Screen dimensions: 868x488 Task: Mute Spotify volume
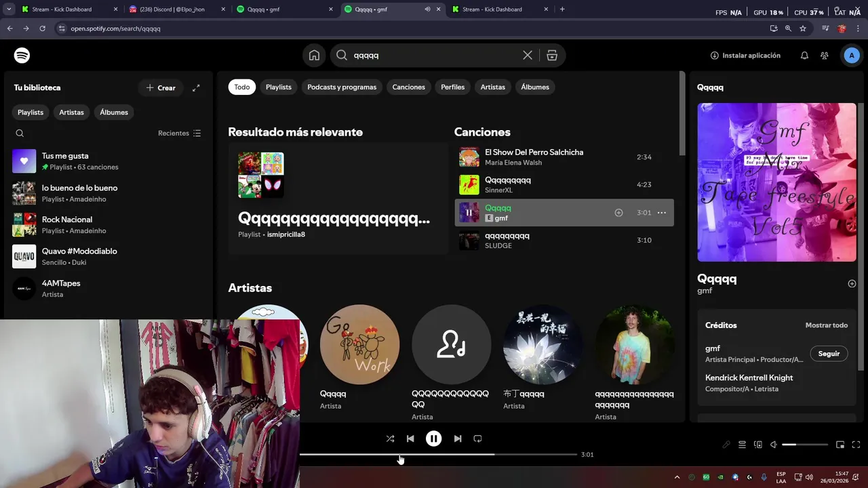click(x=774, y=445)
